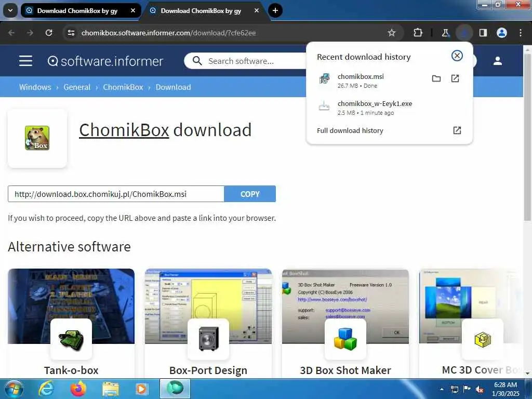Launch Firefox from the taskbar
Screen dimensions: 532x399
pos(78,389)
